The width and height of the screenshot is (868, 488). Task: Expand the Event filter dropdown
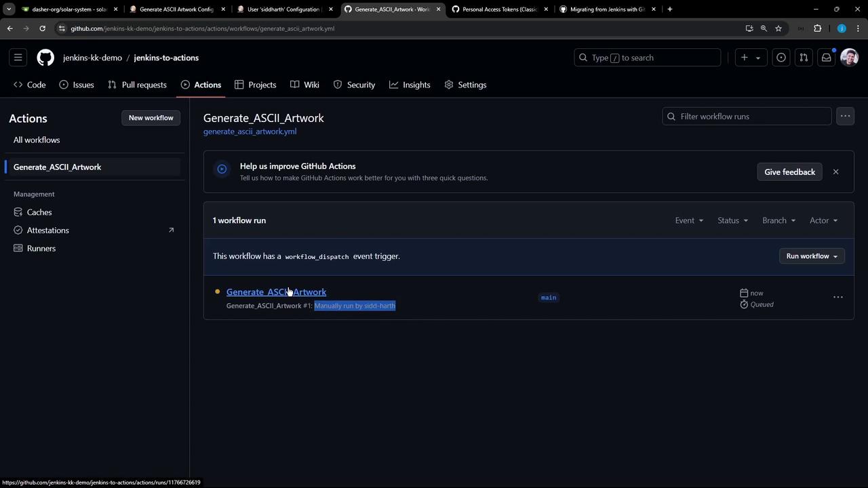point(689,220)
